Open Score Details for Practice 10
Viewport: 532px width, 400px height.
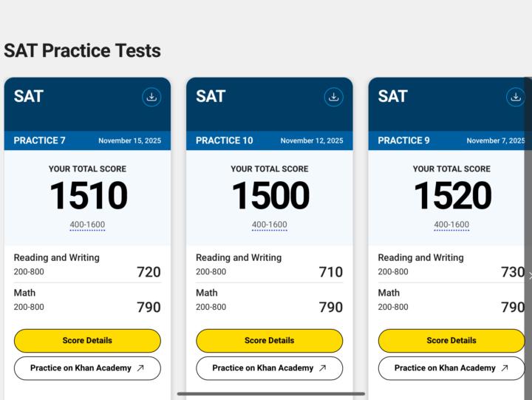tap(269, 341)
